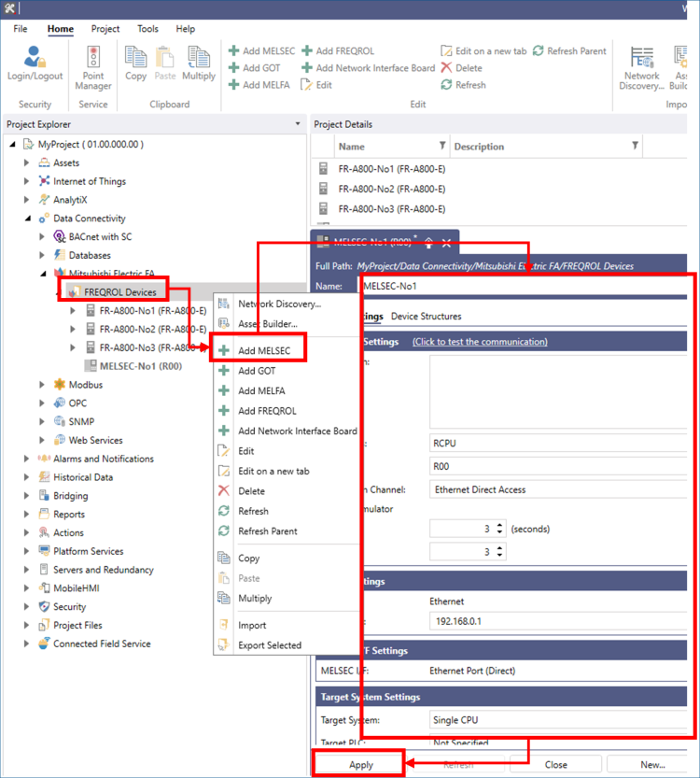Expand the AnalytiX tree node
The image size is (700, 778).
point(27,200)
